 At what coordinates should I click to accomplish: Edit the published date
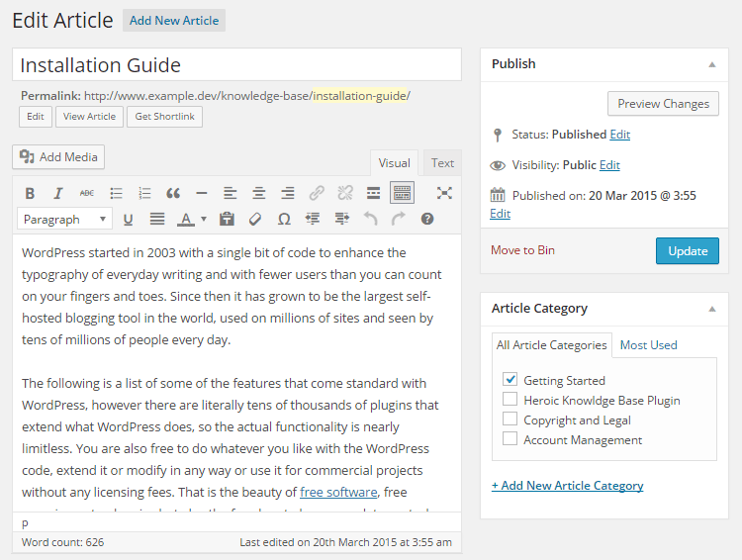click(501, 214)
